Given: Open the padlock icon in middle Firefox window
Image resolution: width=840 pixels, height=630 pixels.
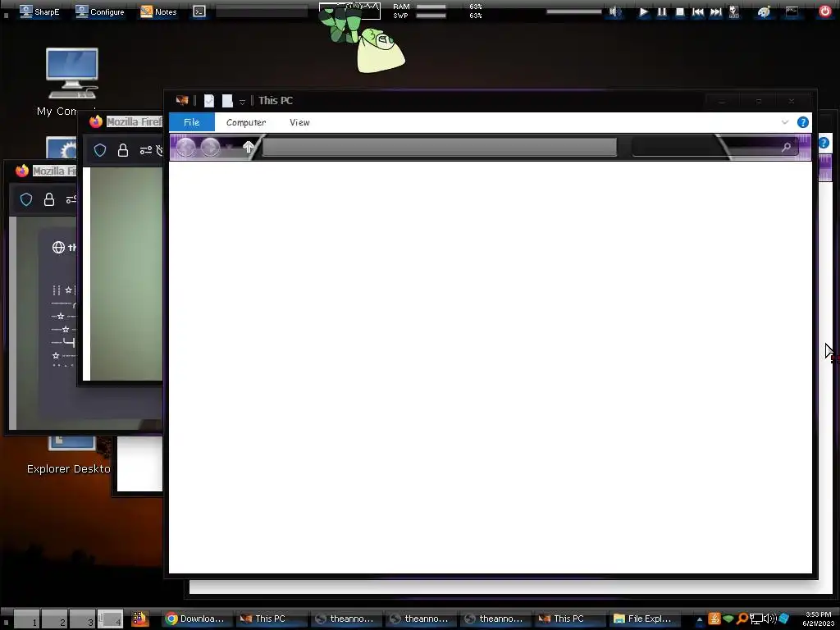Looking at the screenshot, I should [x=123, y=150].
